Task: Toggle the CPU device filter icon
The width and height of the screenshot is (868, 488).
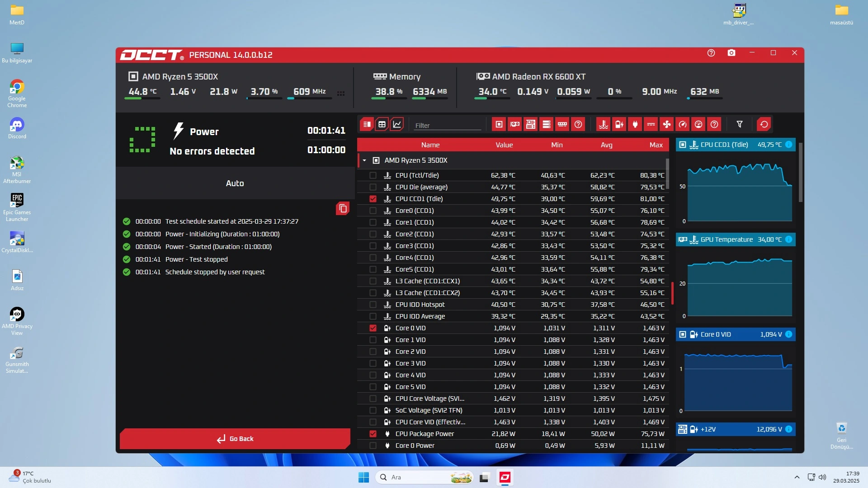Action: 499,124
